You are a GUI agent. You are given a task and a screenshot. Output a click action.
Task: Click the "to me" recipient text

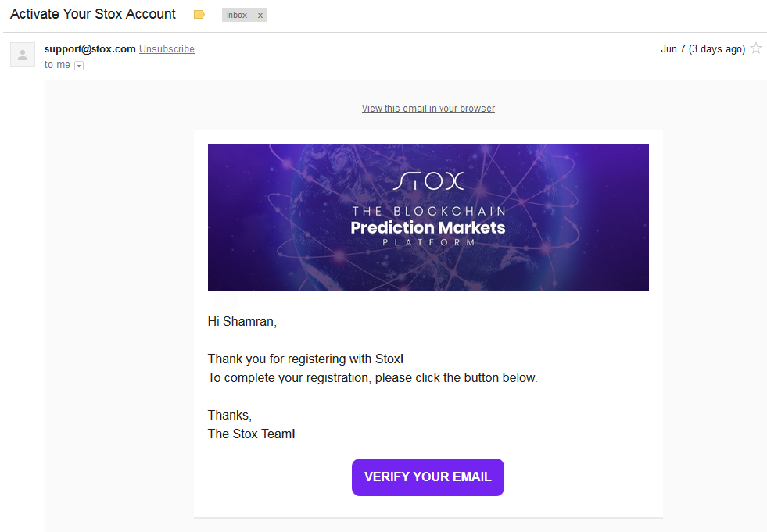tap(57, 65)
